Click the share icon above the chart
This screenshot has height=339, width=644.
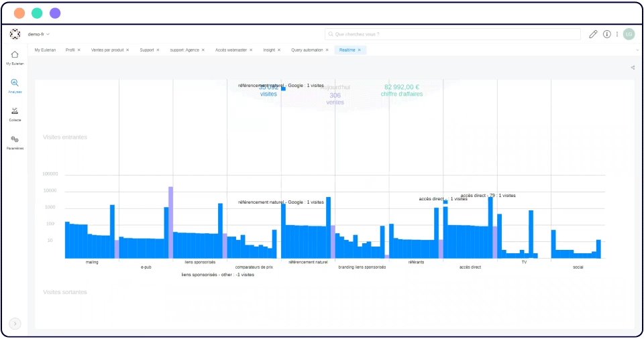coord(633,68)
